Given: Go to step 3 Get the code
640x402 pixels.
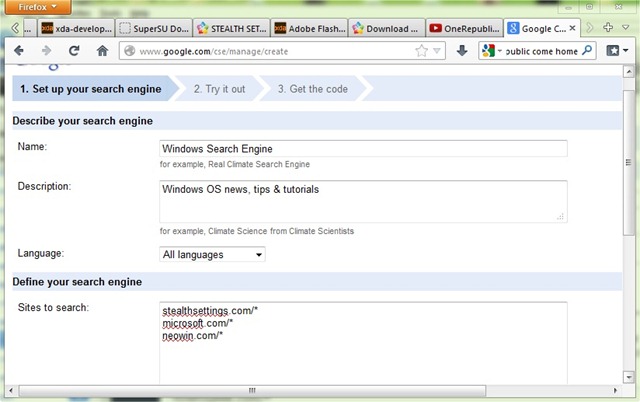Looking at the screenshot, I should point(313,89).
